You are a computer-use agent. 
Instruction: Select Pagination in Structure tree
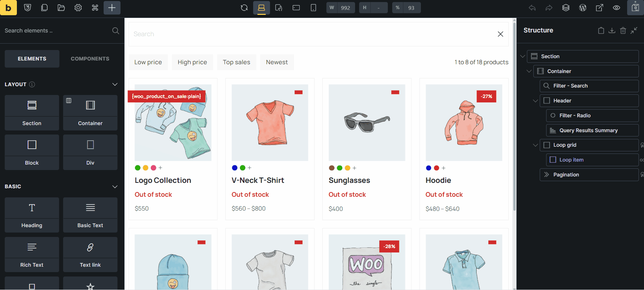[x=589, y=175]
